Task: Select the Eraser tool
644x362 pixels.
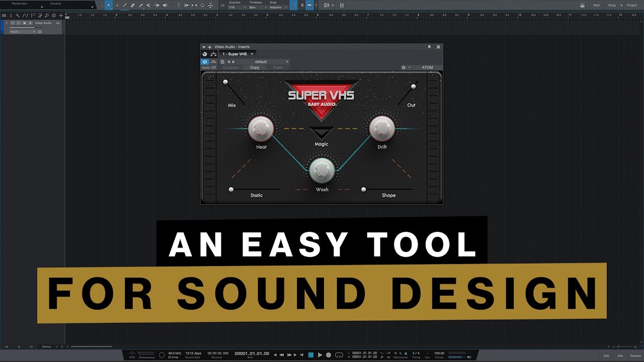Action: pyautogui.click(x=133, y=6)
